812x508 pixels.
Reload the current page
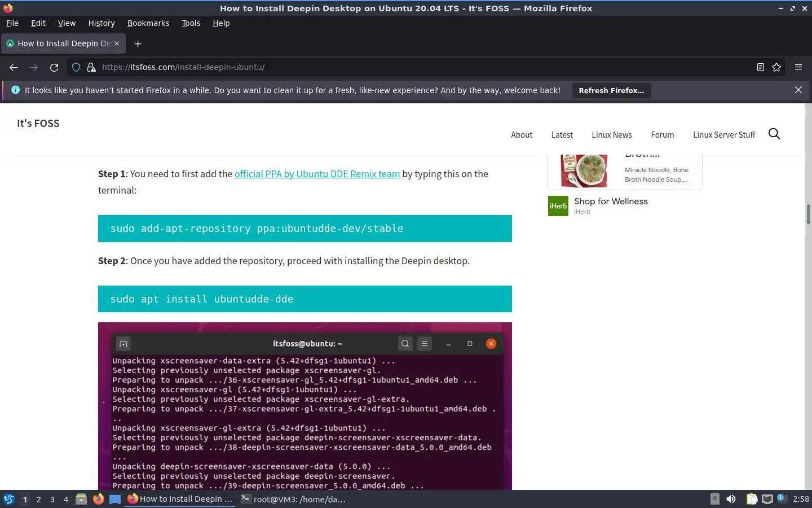(x=54, y=67)
